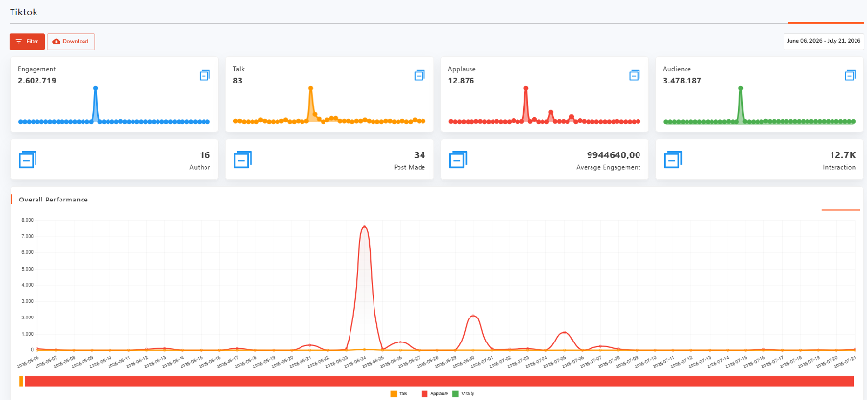
Task: Click the Tiktok page heading
Action: point(23,12)
